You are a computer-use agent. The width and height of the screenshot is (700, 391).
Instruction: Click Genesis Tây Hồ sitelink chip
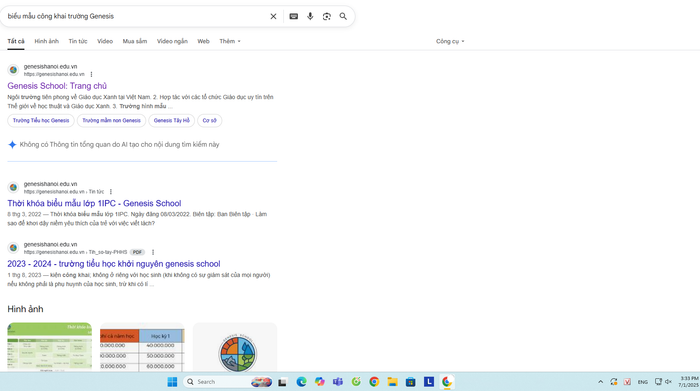(x=171, y=121)
